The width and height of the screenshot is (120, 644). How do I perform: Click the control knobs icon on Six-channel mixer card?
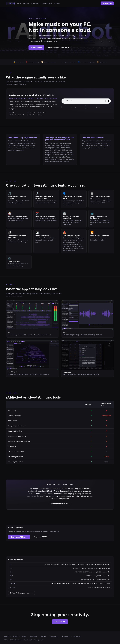click(x=64, y=213)
